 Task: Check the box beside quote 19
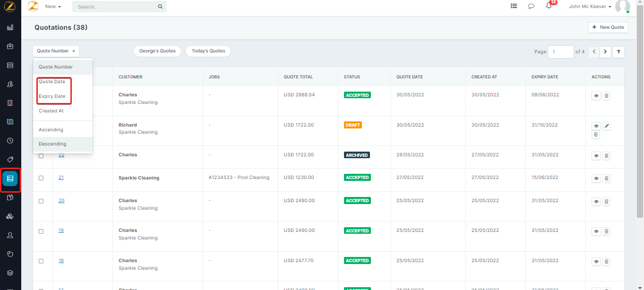(41, 231)
